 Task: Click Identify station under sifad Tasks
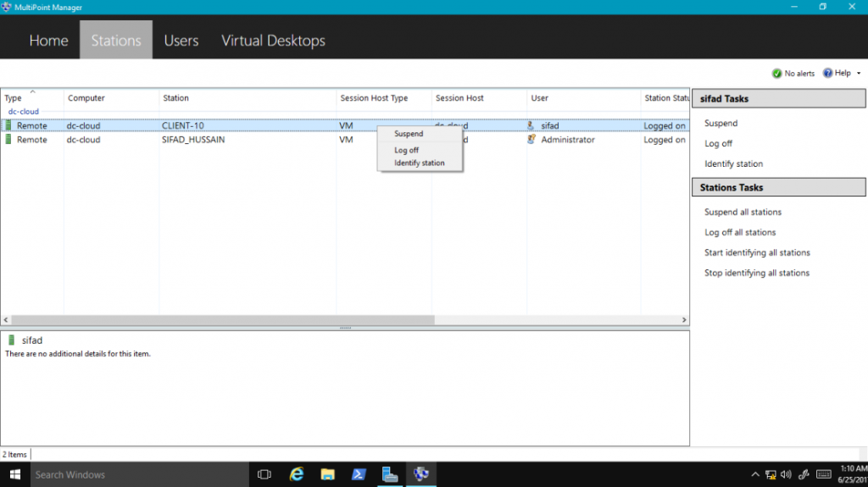click(x=733, y=163)
